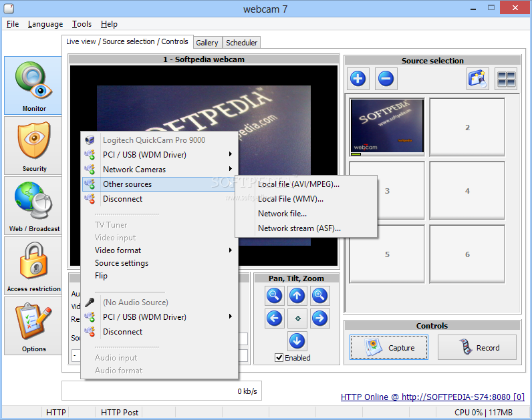Open the File menu

pyautogui.click(x=13, y=24)
